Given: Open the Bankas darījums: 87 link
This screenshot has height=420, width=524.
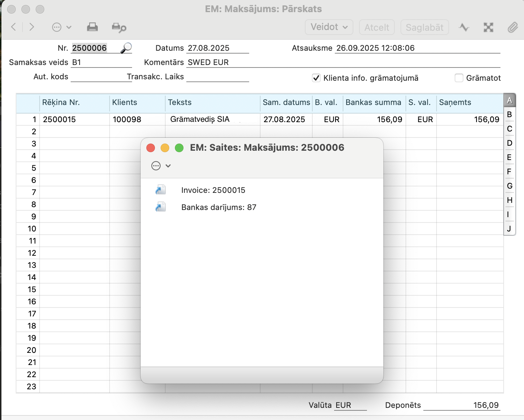Looking at the screenshot, I should tap(218, 207).
